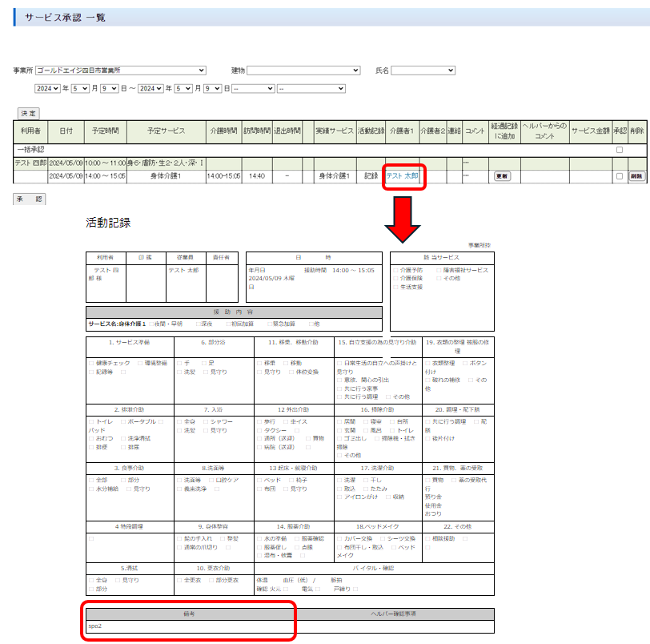The image size is (650, 644).
Task: Click the 更新 button in the record row
Action: point(502,176)
